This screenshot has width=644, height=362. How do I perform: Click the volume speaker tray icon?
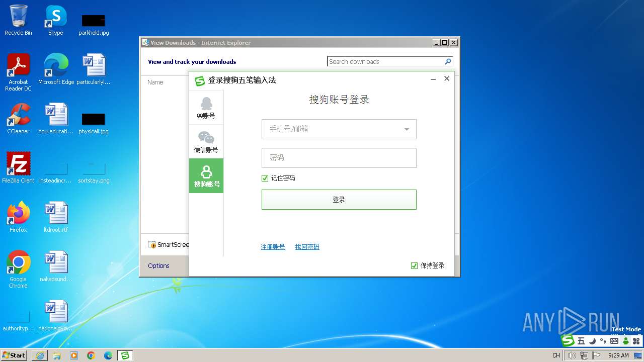[572, 355]
